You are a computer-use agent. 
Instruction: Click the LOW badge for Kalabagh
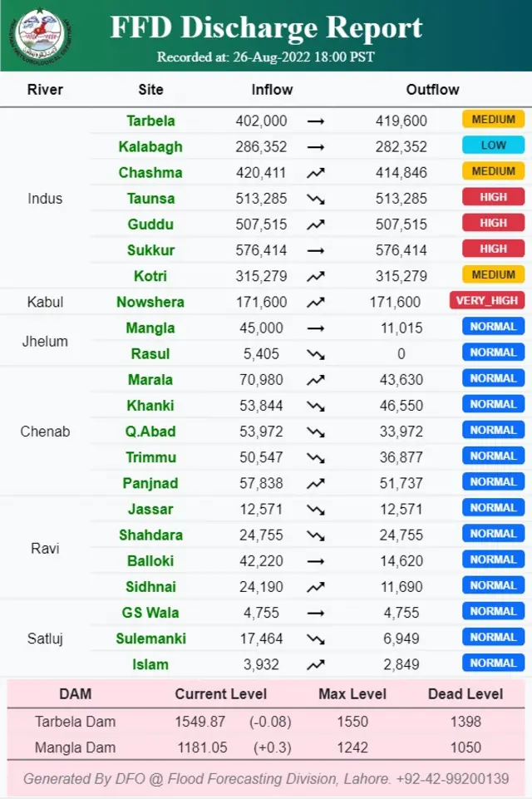[493, 145]
